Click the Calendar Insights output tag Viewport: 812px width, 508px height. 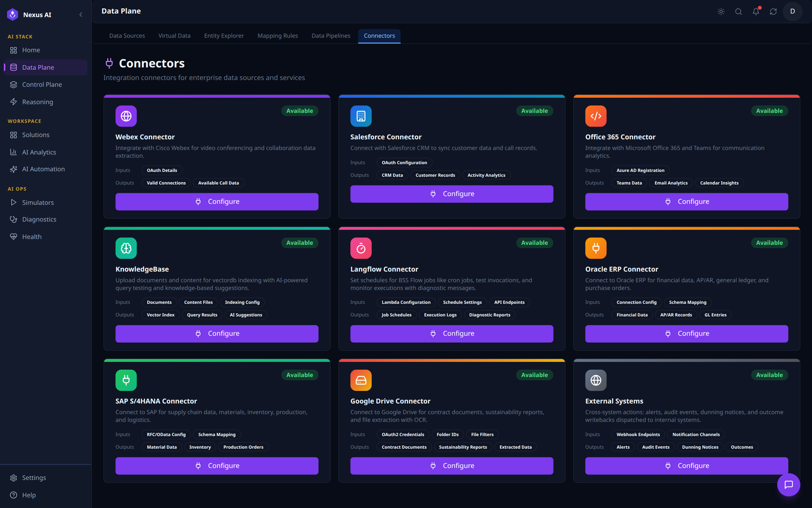719,183
